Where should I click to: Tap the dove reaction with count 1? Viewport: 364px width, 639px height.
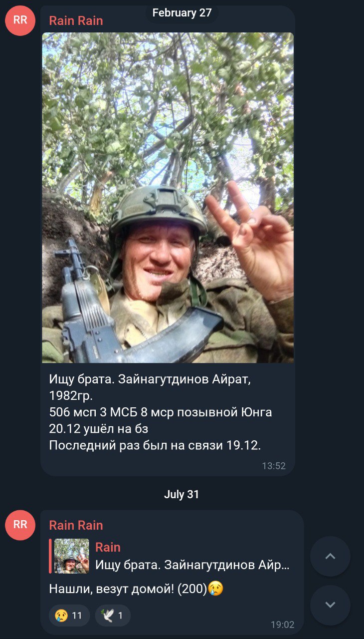[113, 616]
